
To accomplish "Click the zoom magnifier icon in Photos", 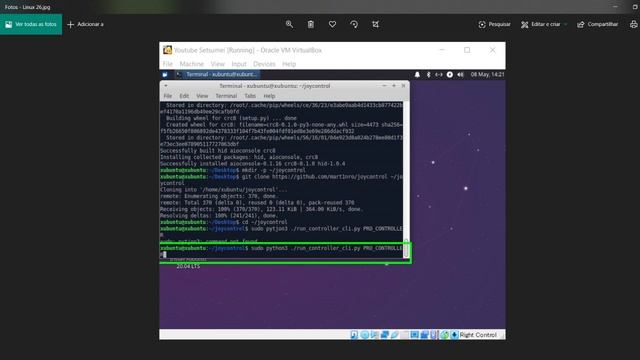I will tap(289, 24).
